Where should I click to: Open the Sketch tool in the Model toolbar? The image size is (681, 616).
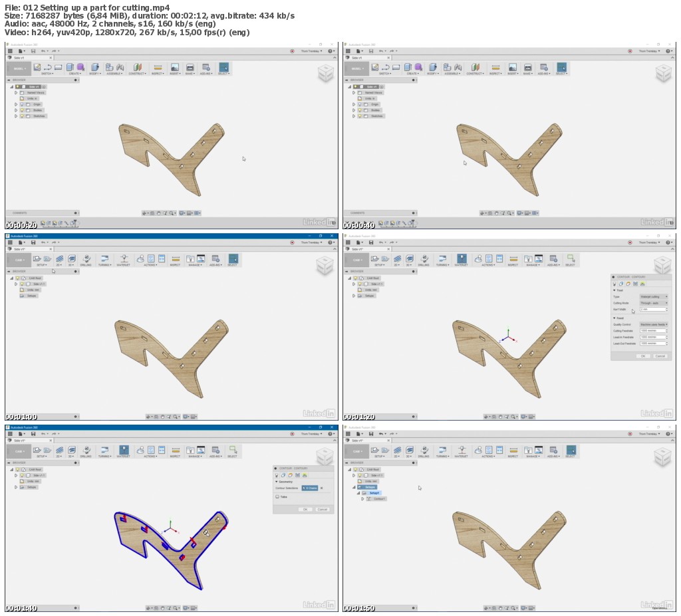click(37, 68)
